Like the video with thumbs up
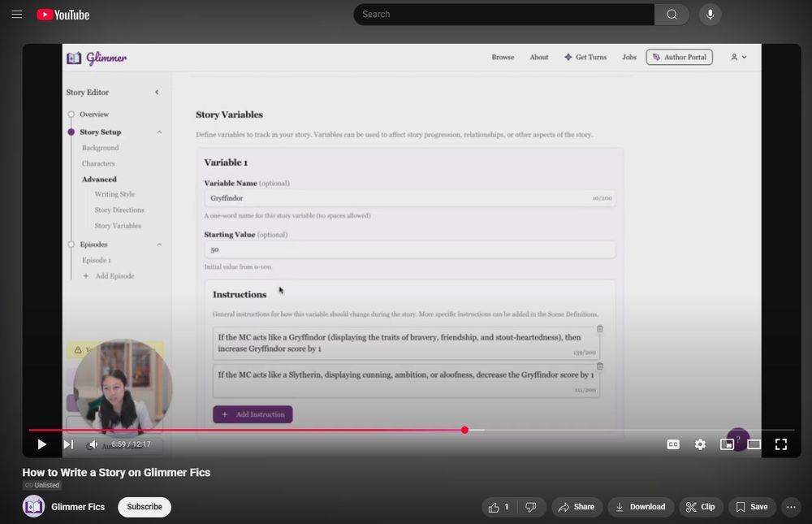The height and width of the screenshot is (524, 812). [x=499, y=507]
